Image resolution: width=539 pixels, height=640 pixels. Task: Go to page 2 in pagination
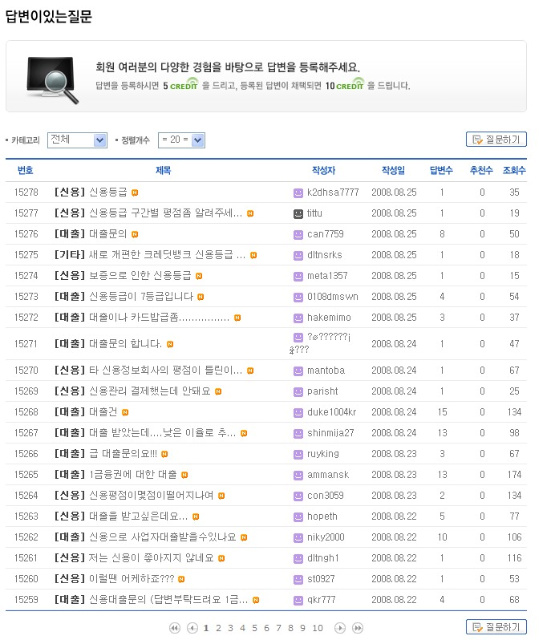pos(218,628)
